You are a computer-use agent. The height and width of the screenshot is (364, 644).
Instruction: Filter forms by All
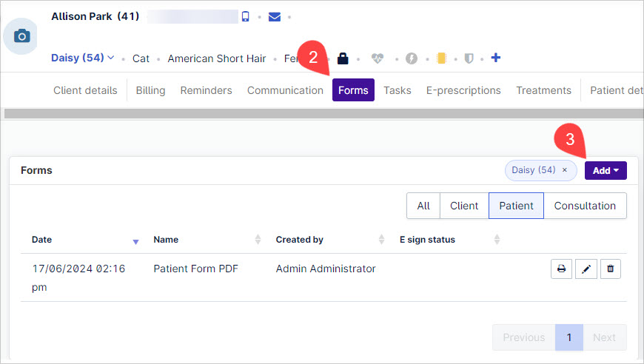[423, 206]
